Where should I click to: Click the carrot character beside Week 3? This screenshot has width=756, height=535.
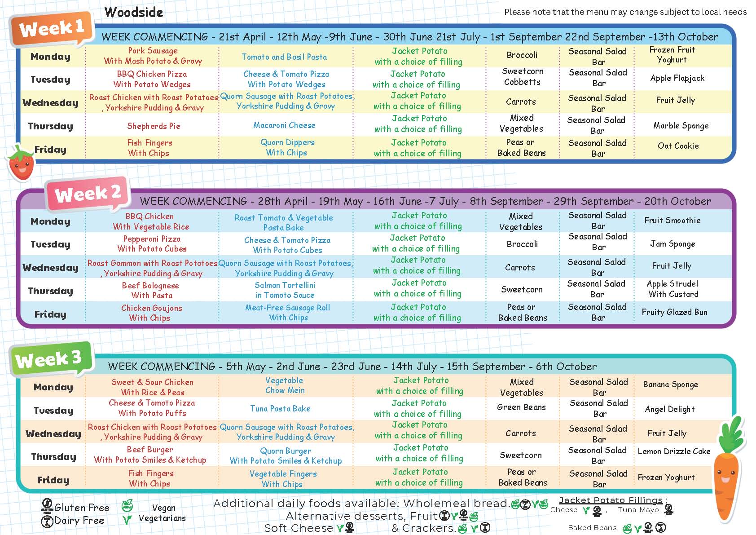[728, 469]
